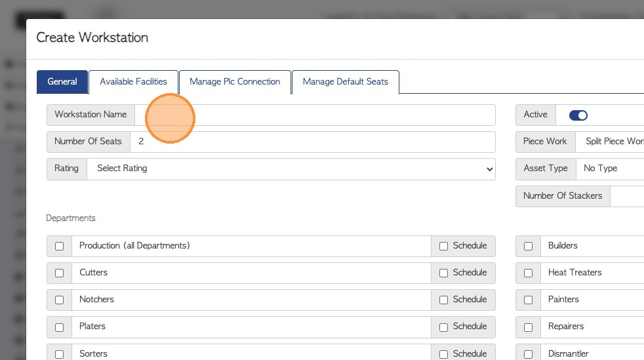Tick the Builders department checkbox

pos(529,246)
